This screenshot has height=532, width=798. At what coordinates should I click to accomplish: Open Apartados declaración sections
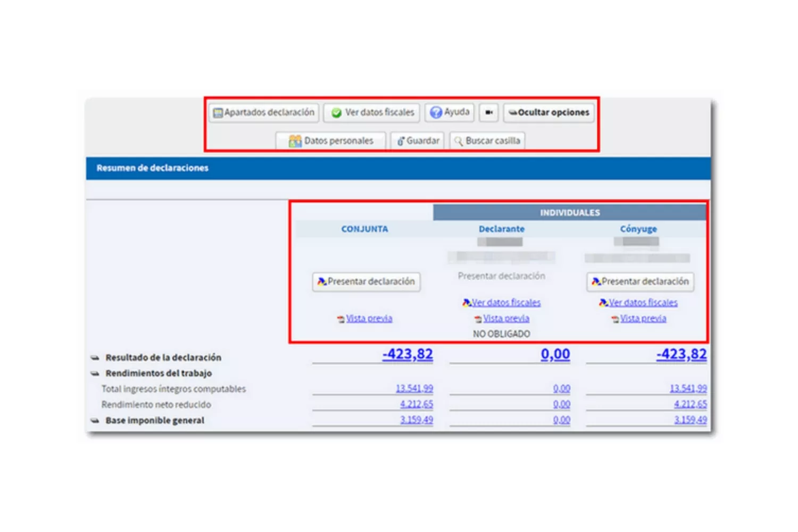pos(264,113)
